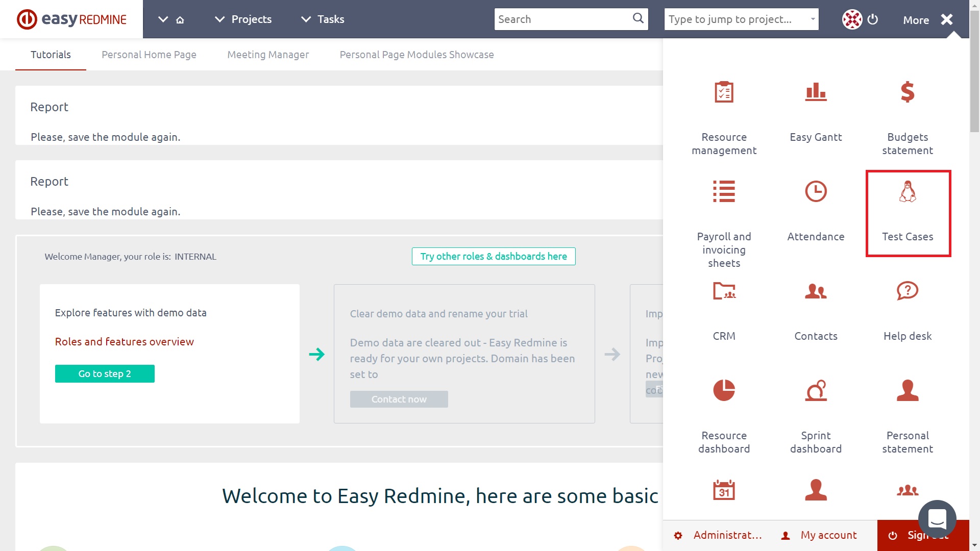Open Administration link in footer

pos(719,535)
